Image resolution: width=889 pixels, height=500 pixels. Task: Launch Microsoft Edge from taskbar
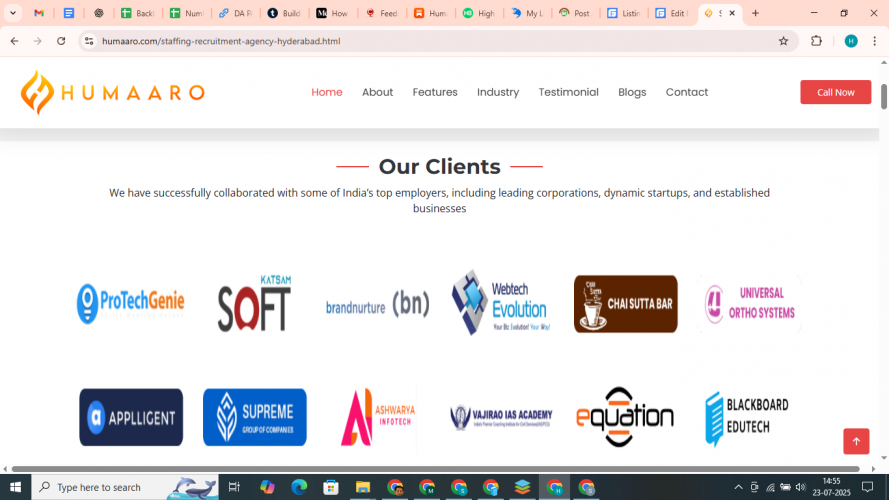click(x=299, y=487)
